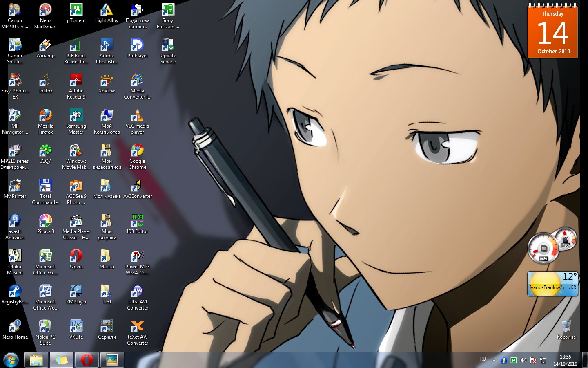Launch VKLife shortcut

76,330
